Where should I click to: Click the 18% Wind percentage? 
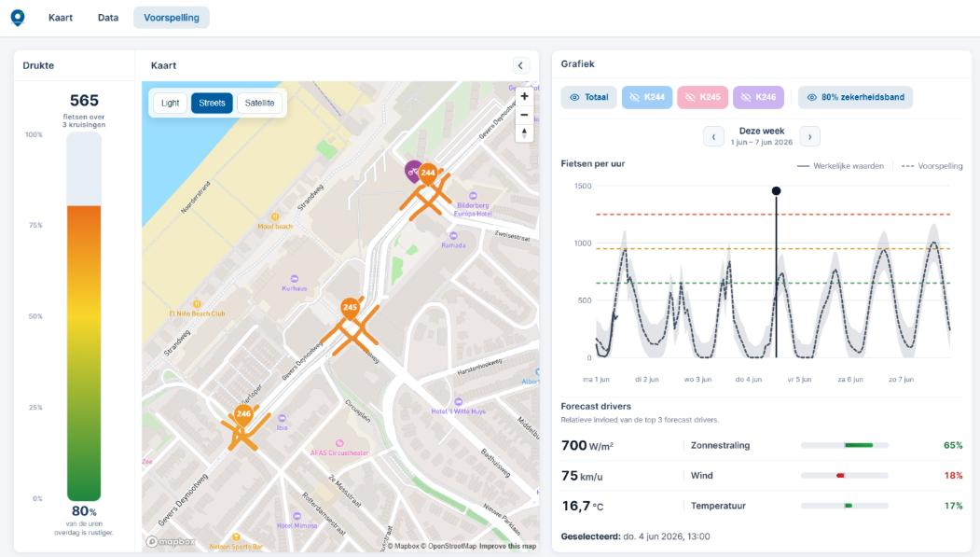coord(953,476)
